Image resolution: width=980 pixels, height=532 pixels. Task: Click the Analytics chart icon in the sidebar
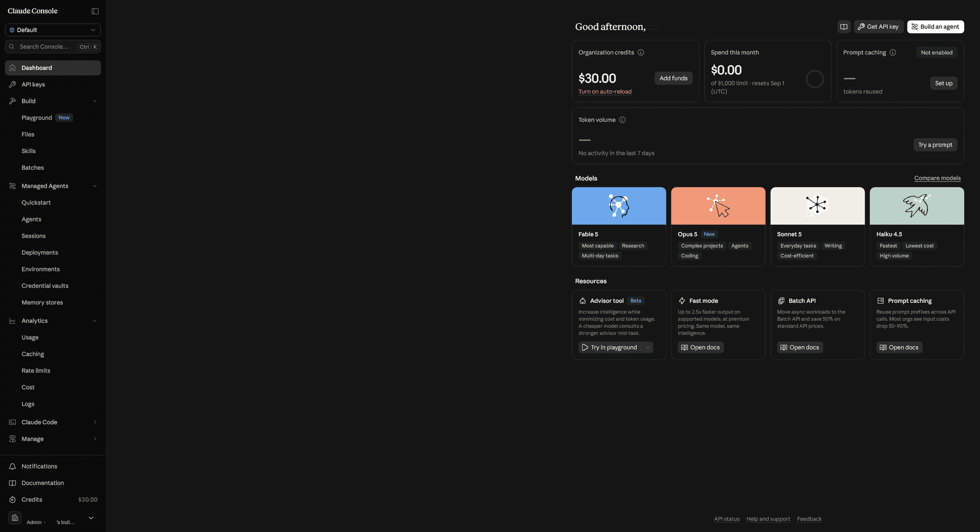tap(13, 321)
